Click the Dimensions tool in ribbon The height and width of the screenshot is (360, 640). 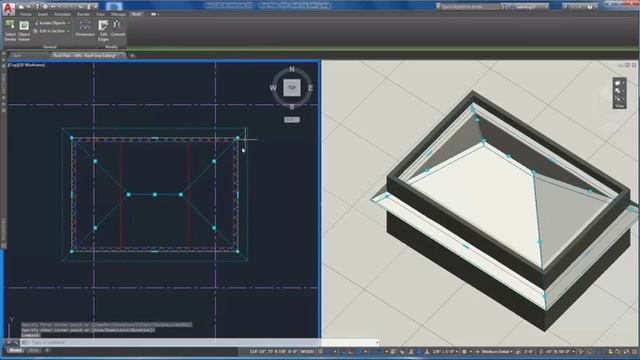click(x=85, y=29)
